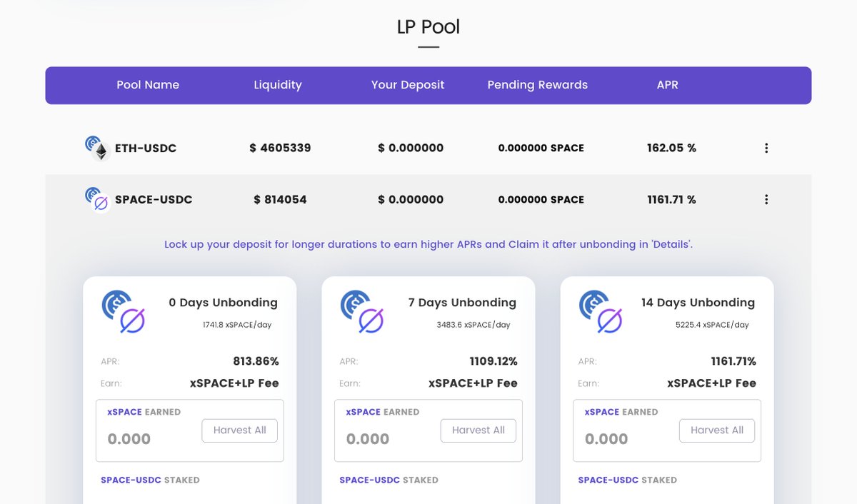The width and height of the screenshot is (857, 504).
Task: Click the 14 Days Unbonding title
Action: [x=698, y=303]
